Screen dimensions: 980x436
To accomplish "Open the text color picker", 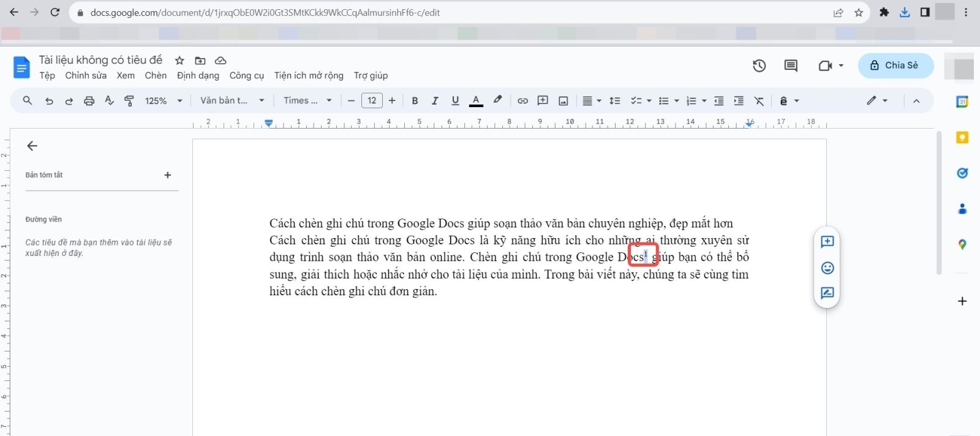I will tap(476, 101).
